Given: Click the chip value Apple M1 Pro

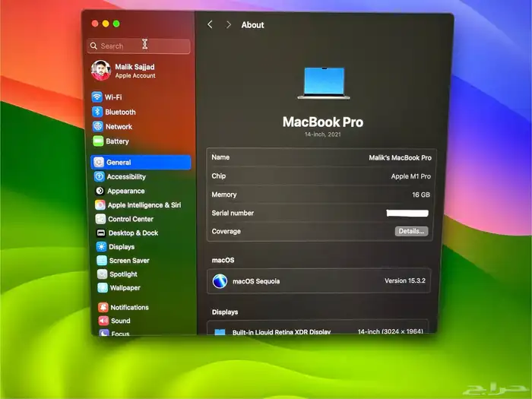Looking at the screenshot, I should [x=411, y=176].
